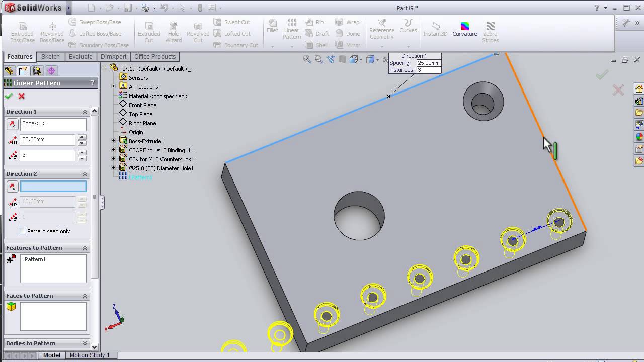Click the Undo icon
The height and width of the screenshot is (362, 644).
164,8
